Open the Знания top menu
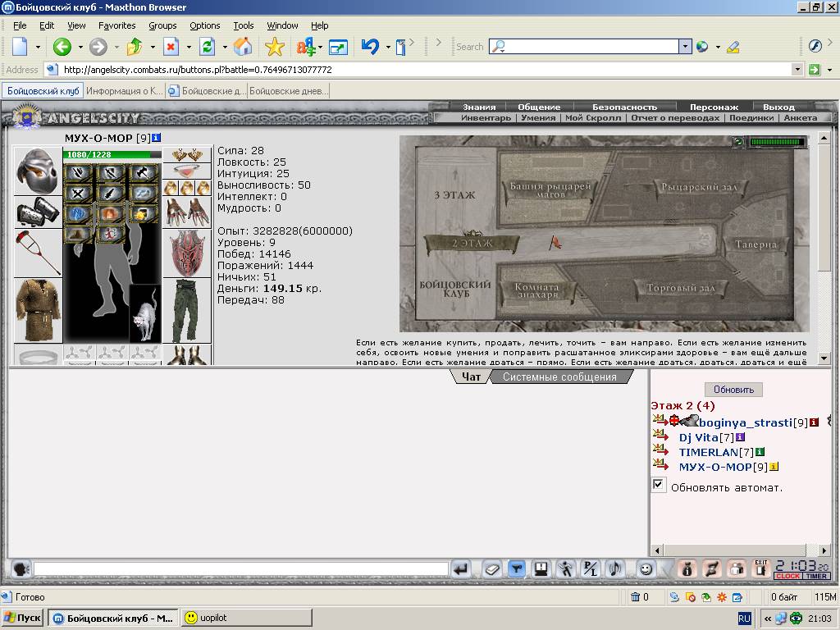 [x=479, y=107]
